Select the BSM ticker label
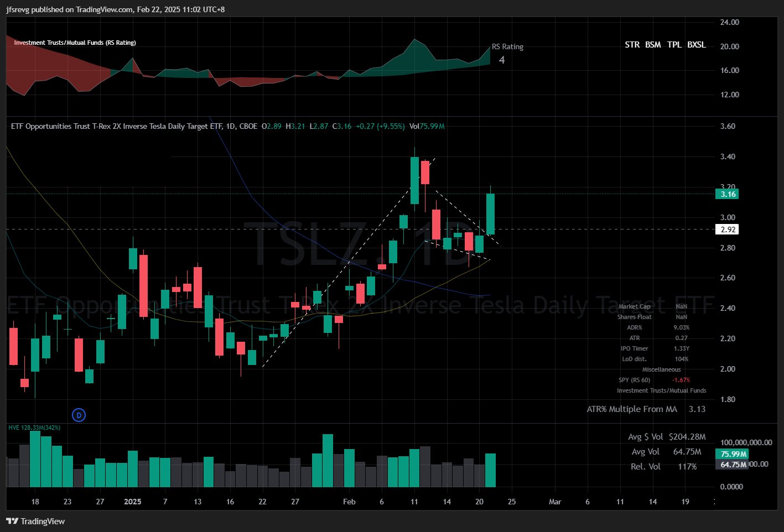This screenshot has height=532, width=784. (653, 45)
